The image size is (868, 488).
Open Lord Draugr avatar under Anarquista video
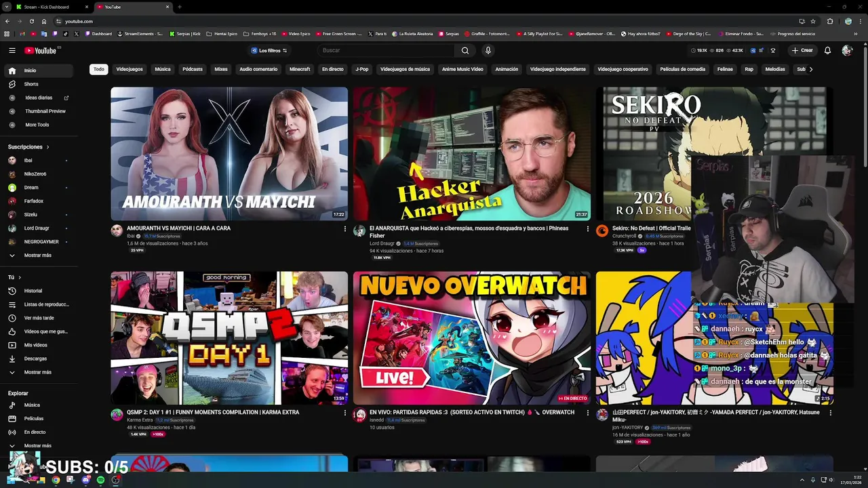(x=359, y=230)
